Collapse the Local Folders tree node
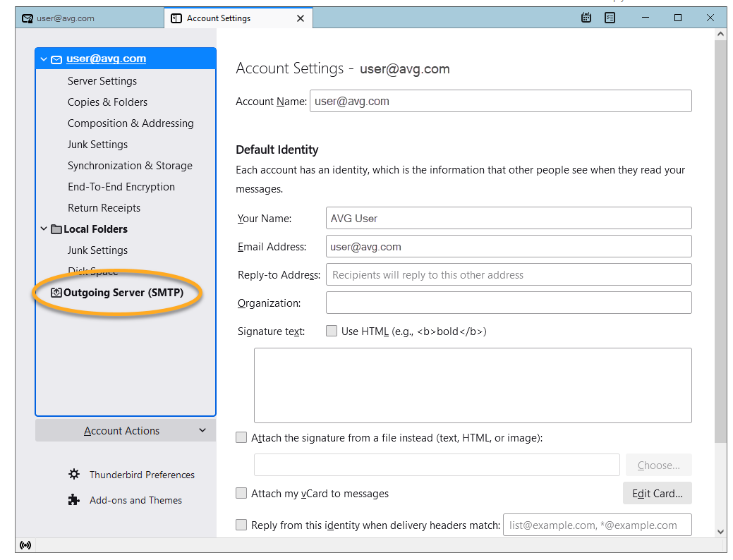The image size is (733, 560). 44,229
